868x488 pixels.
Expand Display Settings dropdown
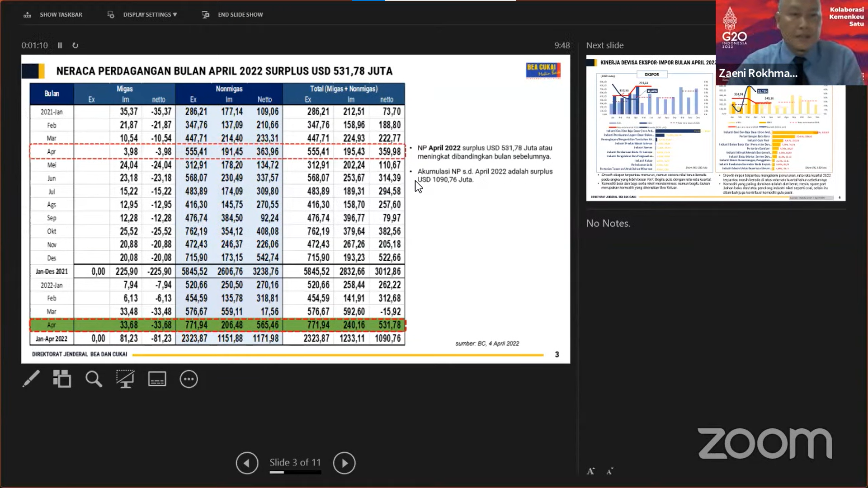(x=149, y=15)
